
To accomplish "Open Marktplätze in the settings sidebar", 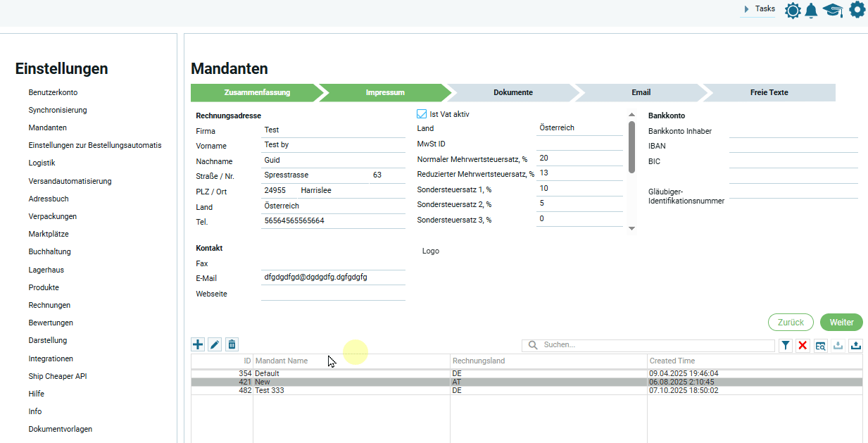I will click(x=49, y=234).
